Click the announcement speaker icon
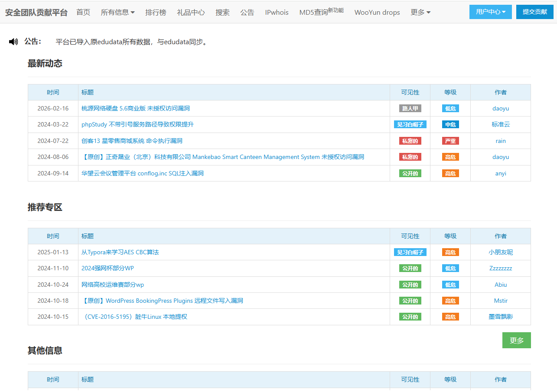 click(x=13, y=42)
